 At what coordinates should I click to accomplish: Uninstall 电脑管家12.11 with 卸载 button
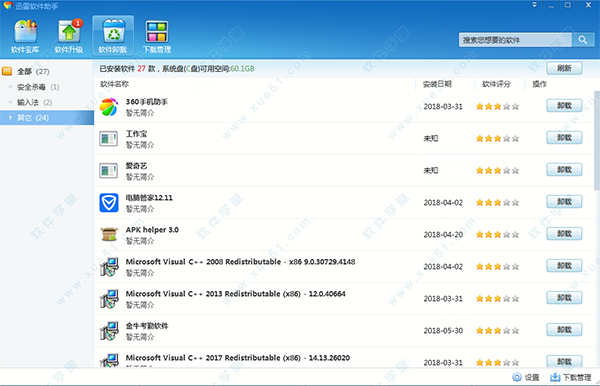point(564,202)
